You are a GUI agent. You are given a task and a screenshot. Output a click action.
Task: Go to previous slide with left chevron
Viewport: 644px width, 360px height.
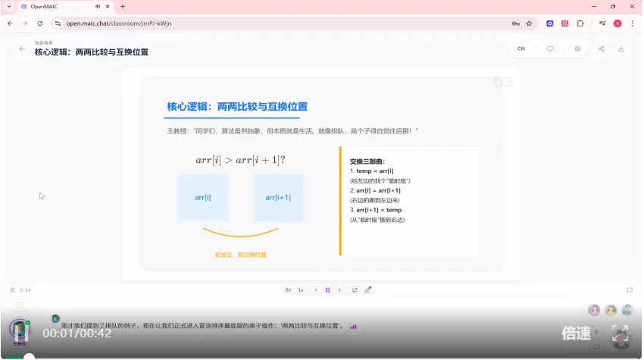tap(316, 290)
